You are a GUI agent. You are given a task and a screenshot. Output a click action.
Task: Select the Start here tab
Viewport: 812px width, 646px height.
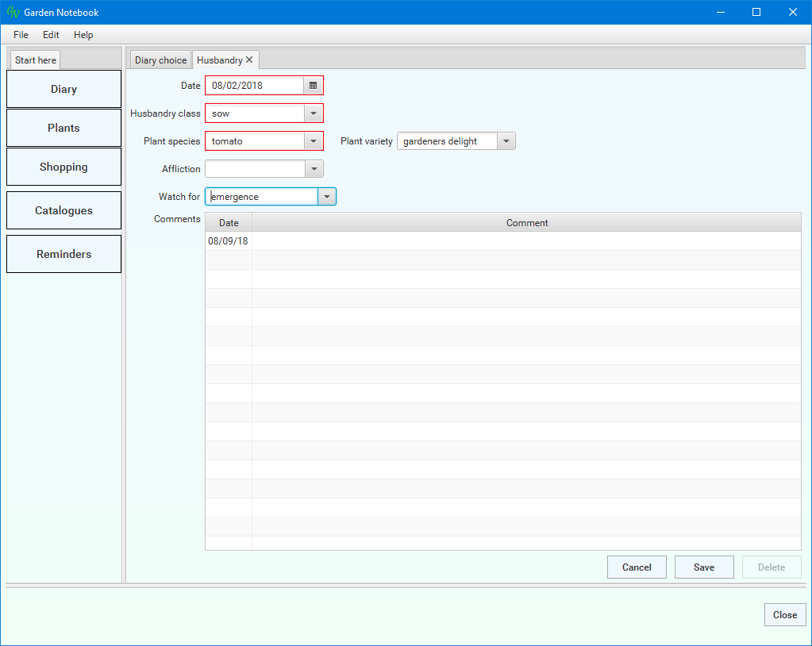pos(36,60)
